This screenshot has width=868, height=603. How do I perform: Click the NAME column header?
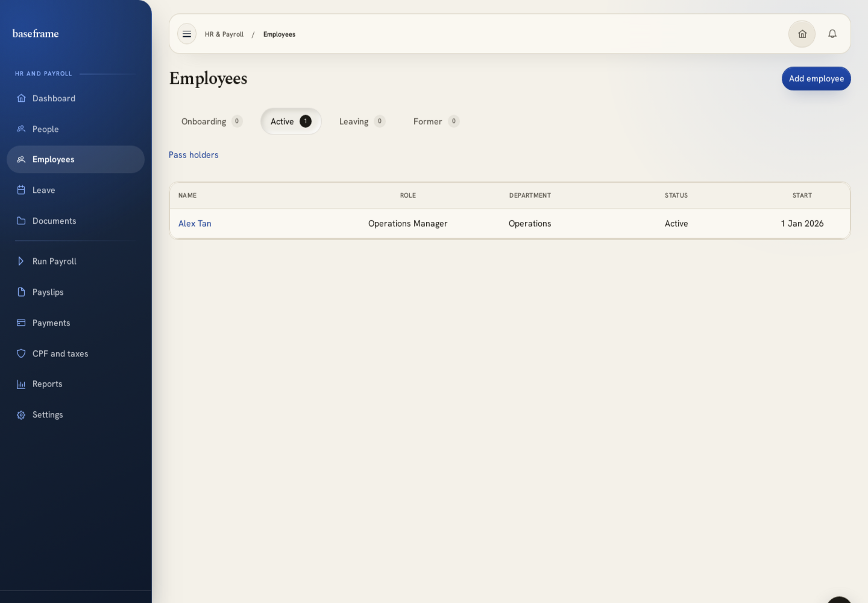coord(187,195)
